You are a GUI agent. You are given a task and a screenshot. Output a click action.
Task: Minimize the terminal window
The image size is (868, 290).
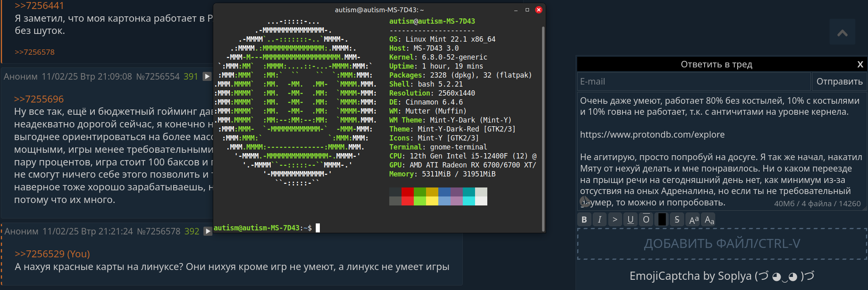click(516, 10)
